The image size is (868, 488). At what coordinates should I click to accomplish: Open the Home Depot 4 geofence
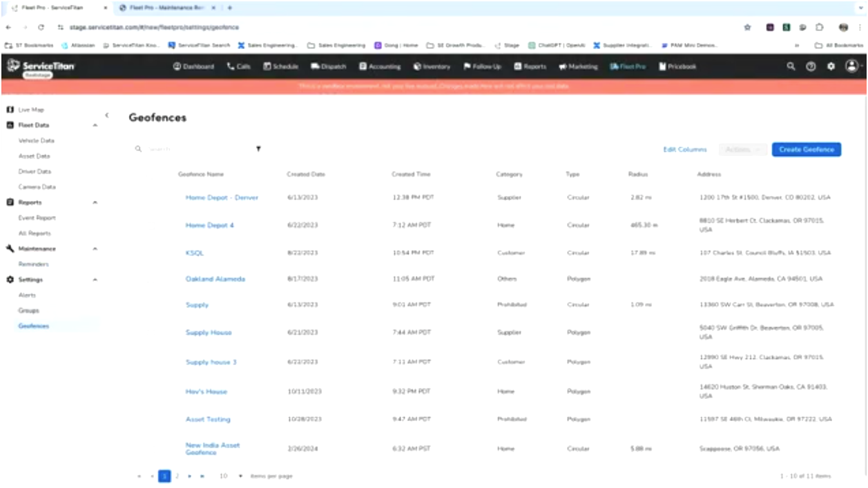(210, 225)
